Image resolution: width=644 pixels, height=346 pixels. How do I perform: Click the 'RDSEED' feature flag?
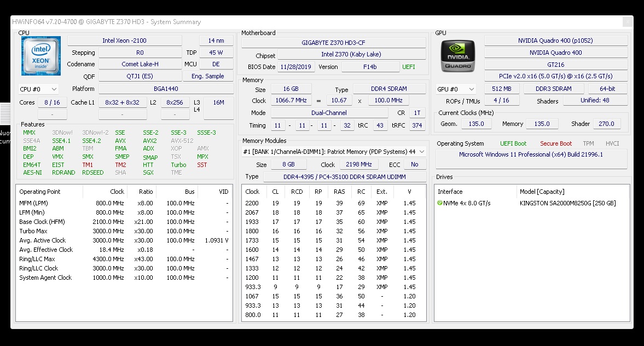coord(93,172)
